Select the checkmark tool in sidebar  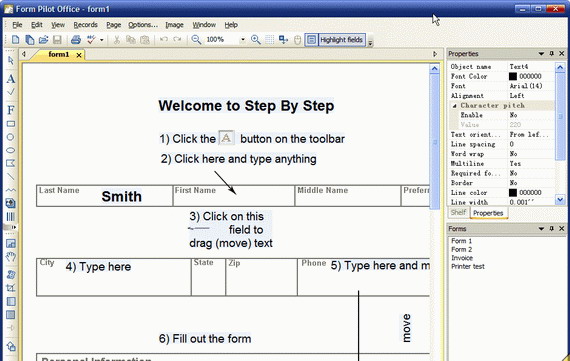[x=11, y=92]
